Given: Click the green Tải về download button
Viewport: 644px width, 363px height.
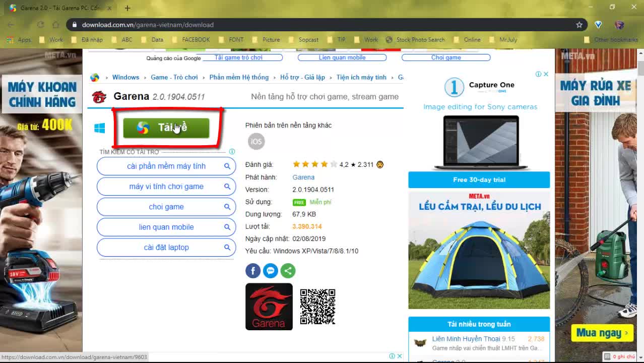Looking at the screenshot, I should coord(166,128).
